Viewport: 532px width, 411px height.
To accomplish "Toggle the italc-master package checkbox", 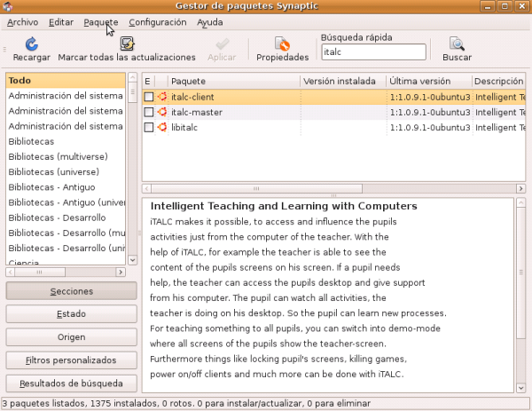I will (149, 112).
